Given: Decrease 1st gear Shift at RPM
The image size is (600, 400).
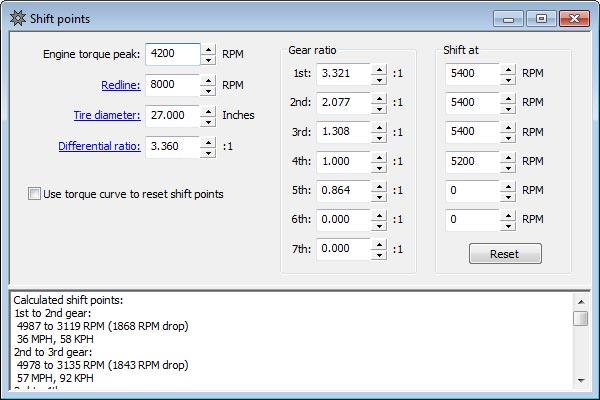Looking at the screenshot, I should pyautogui.click(x=508, y=80).
